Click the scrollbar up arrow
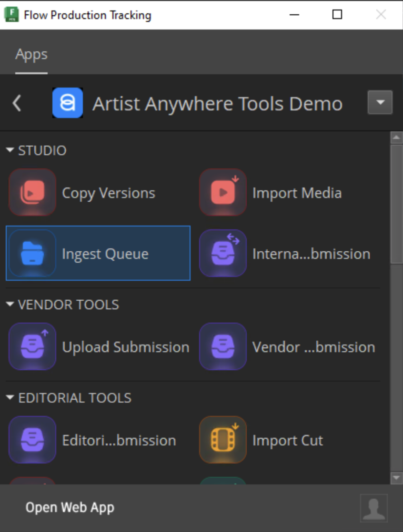 tap(396, 138)
